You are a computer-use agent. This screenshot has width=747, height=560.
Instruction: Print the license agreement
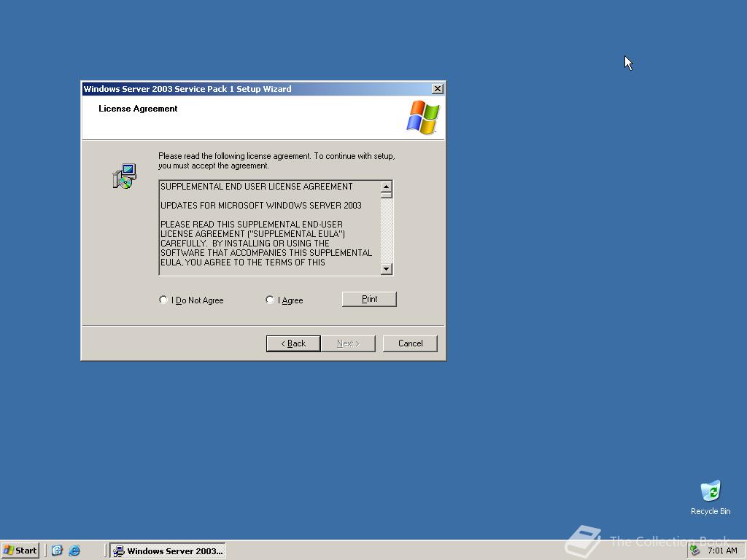369,299
